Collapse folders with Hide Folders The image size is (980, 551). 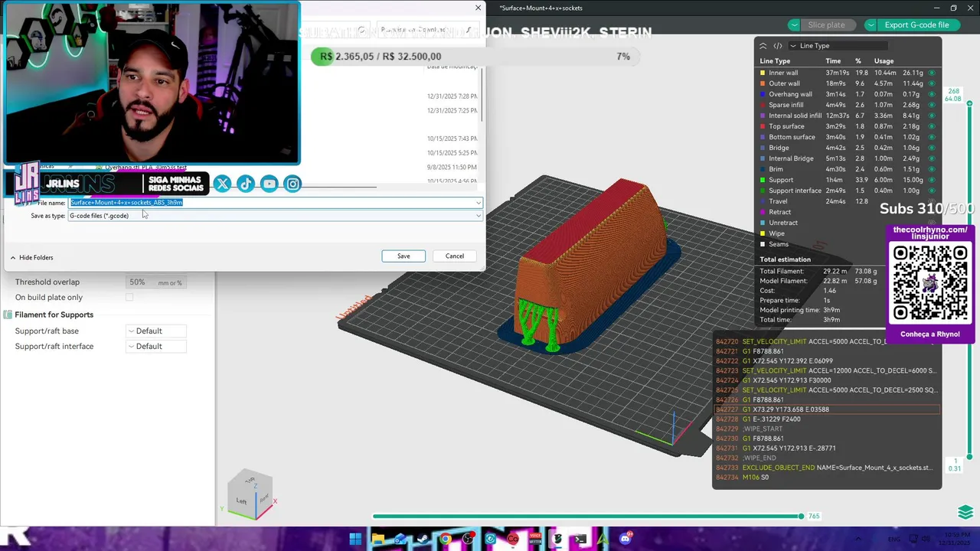click(31, 258)
